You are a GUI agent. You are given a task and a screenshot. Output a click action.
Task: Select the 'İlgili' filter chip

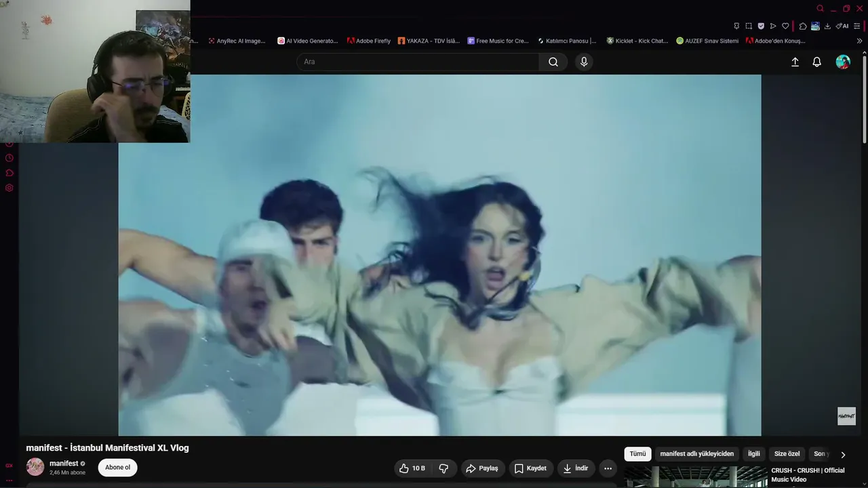754,454
